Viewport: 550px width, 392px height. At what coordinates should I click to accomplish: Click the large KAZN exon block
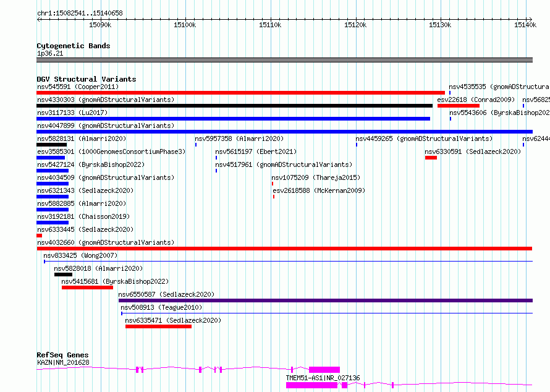324,370
